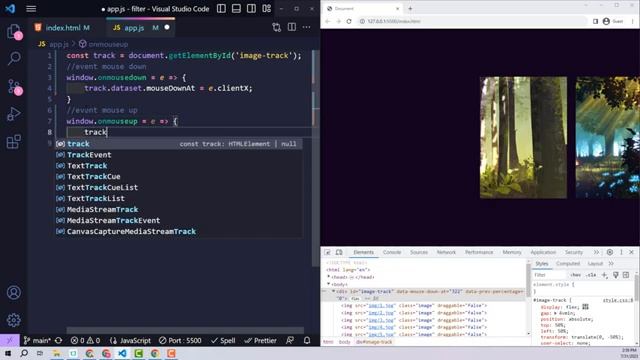Click the editor horizontal scrollbar
The image size is (640, 360).
[x=185, y=330]
